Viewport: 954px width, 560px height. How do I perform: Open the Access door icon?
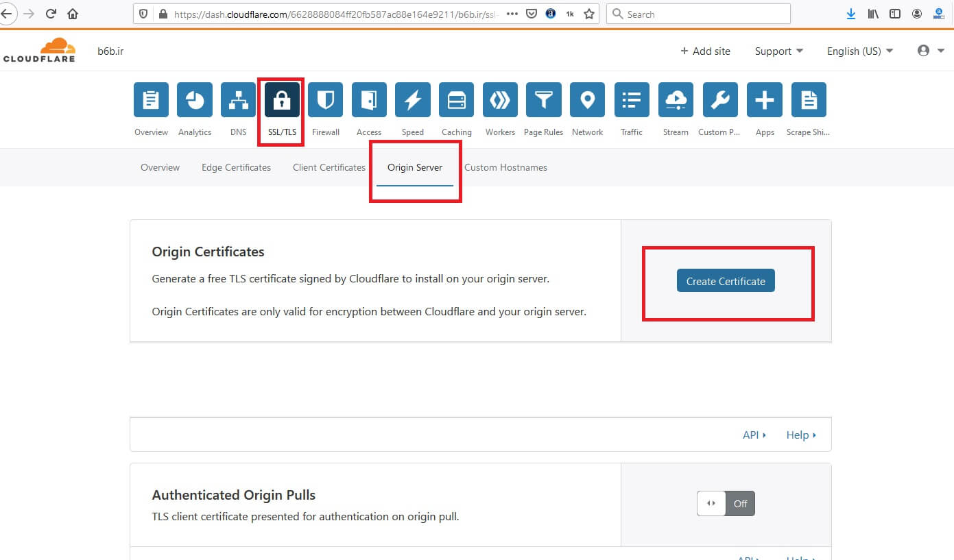[x=369, y=100]
